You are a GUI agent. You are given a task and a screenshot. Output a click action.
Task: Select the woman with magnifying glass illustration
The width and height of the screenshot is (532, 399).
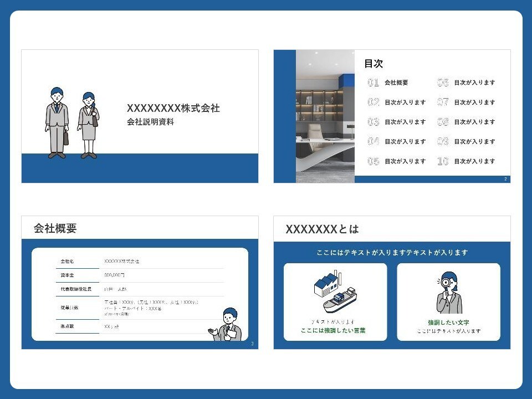449,293
